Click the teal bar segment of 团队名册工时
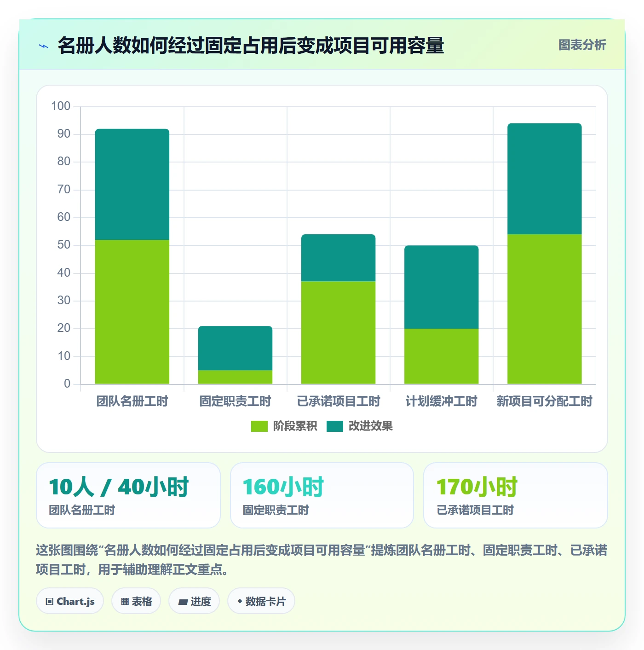The image size is (644, 650). pos(132,184)
